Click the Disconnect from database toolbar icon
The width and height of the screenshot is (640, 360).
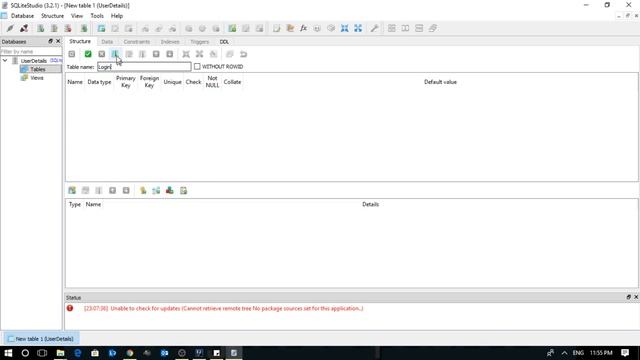click(x=24, y=28)
